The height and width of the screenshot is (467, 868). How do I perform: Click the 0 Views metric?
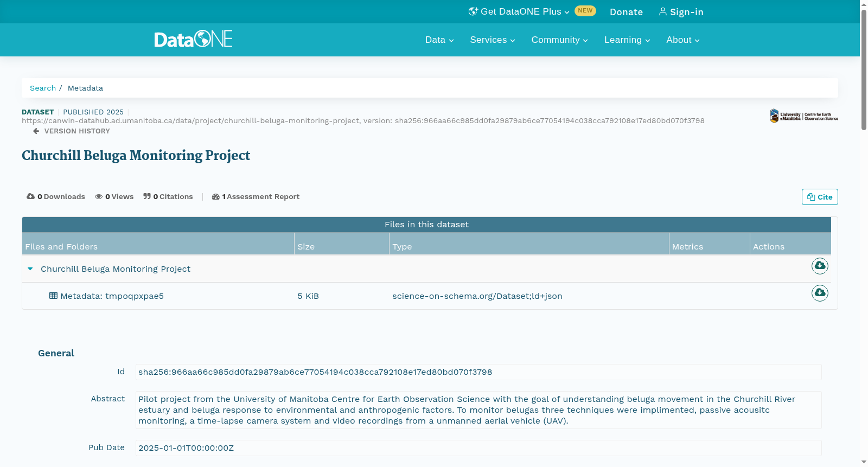point(114,196)
